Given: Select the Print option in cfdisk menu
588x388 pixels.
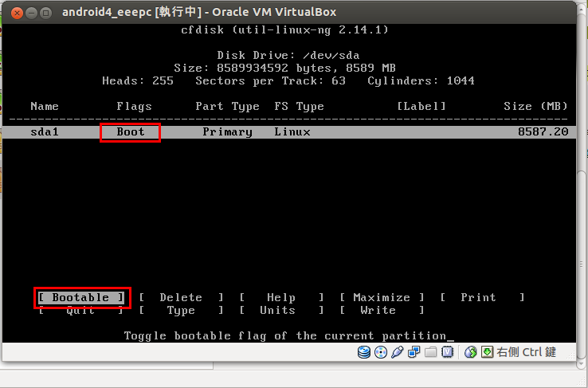Looking at the screenshot, I should (482, 298).
